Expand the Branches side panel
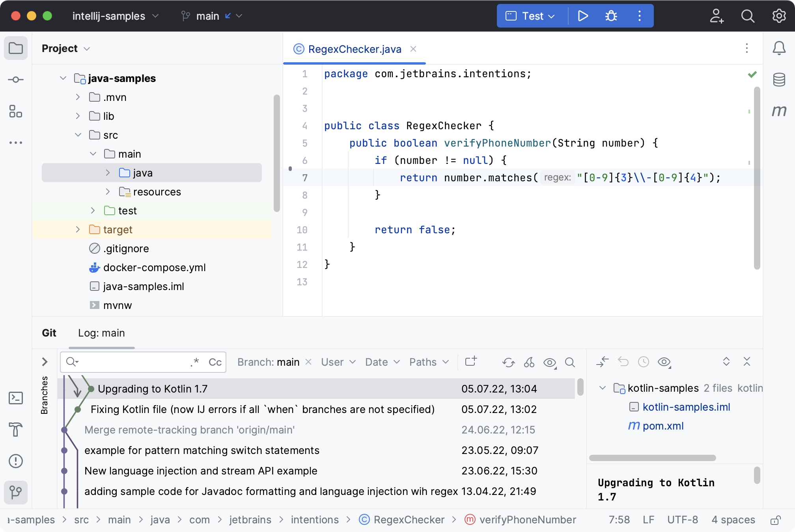 [x=45, y=362]
